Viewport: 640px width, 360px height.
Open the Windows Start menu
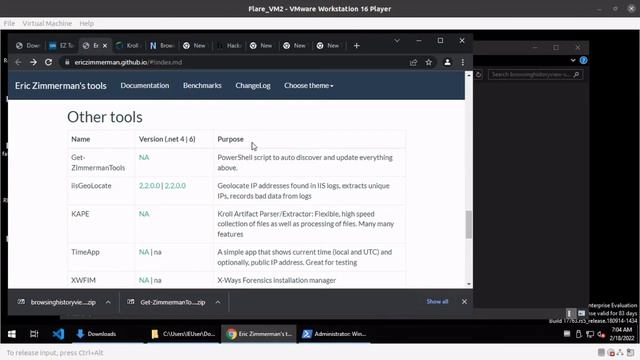tap(12, 334)
